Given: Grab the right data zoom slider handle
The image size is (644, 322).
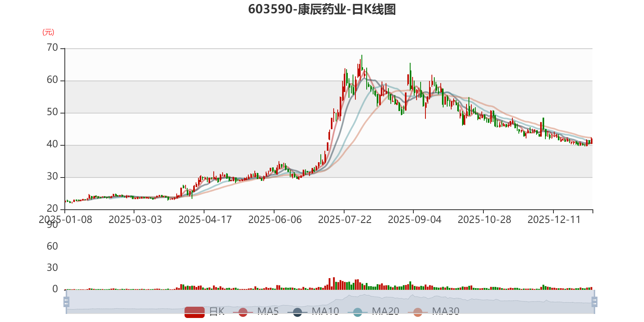Looking at the screenshot, I should [x=594, y=301].
